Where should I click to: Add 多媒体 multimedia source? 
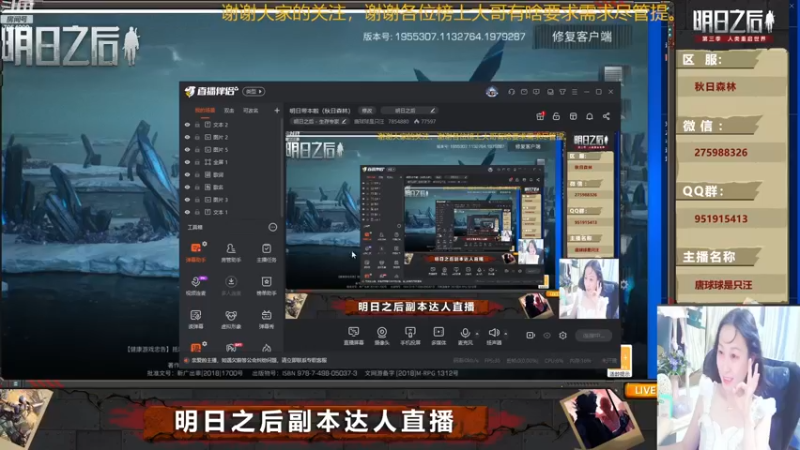click(438, 336)
